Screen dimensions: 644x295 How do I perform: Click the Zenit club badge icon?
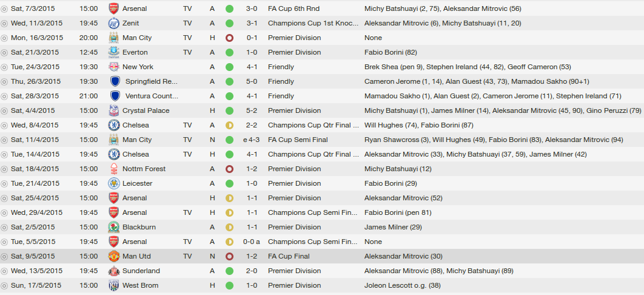point(114,23)
